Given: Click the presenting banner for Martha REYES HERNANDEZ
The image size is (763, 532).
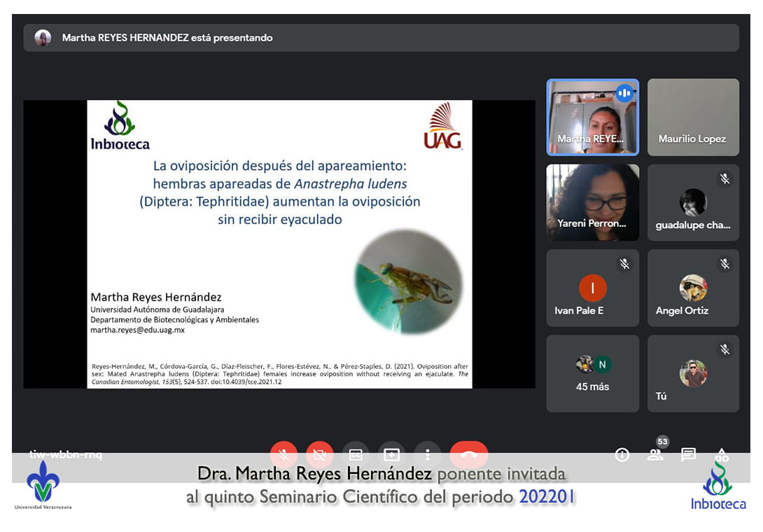Looking at the screenshot, I should [x=381, y=38].
